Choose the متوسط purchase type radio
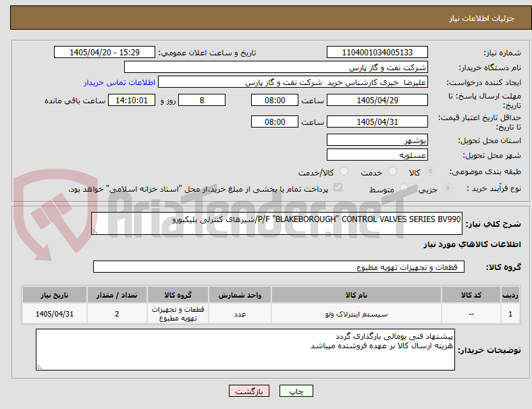The height and width of the screenshot is (409, 532). click(x=404, y=188)
